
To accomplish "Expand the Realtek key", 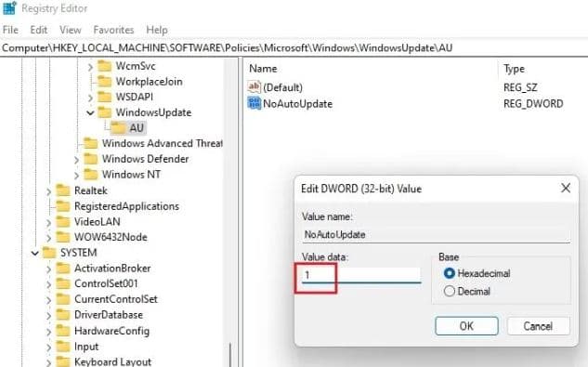I will click(x=48, y=191).
